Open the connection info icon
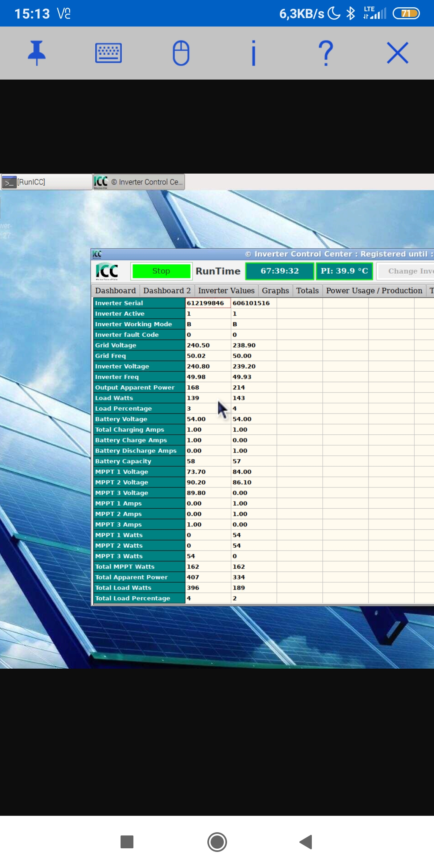Image resolution: width=434 pixels, height=868 pixels. pyautogui.click(x=253, y=53)
